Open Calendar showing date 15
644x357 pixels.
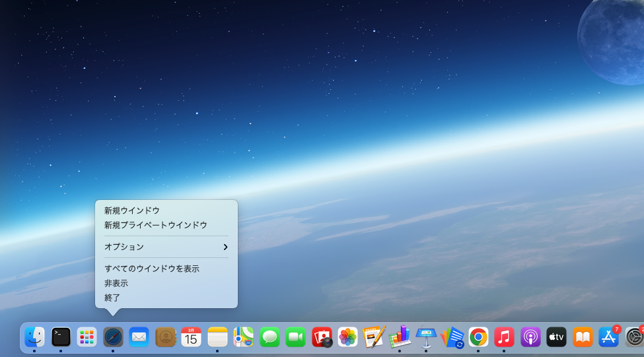tap(191, 337)
